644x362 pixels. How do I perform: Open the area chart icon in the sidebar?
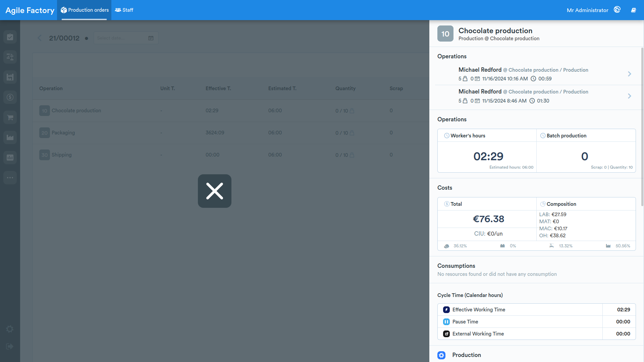coord(10,137)
